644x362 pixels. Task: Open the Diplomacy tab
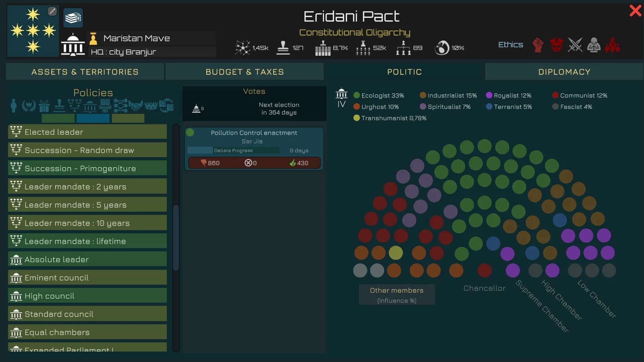pos(564,72)
